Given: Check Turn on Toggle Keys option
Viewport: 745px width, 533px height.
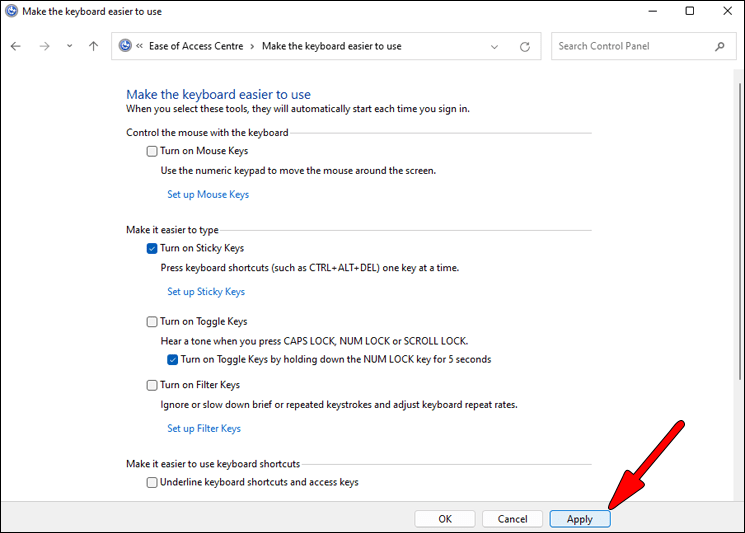Looking at the screenshot, I should pos(152,322).
